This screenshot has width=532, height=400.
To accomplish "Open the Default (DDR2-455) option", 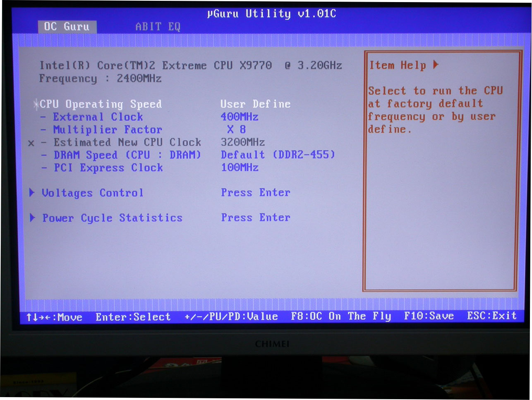I will (278, 155).
